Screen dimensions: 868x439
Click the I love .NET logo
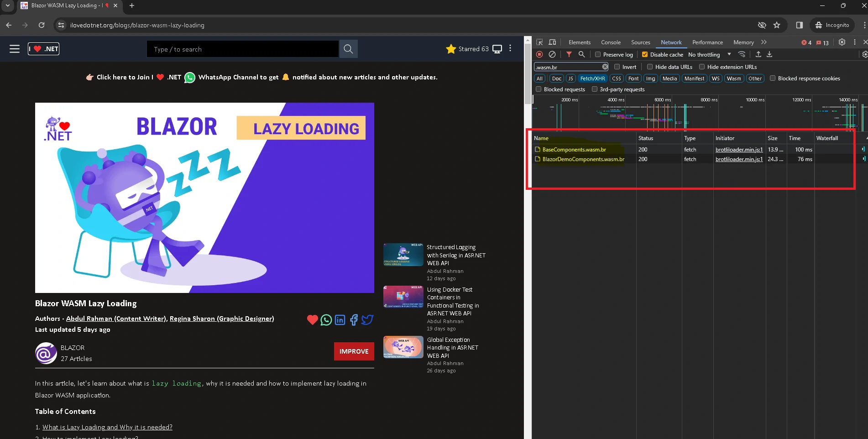[x=44, y=49]
